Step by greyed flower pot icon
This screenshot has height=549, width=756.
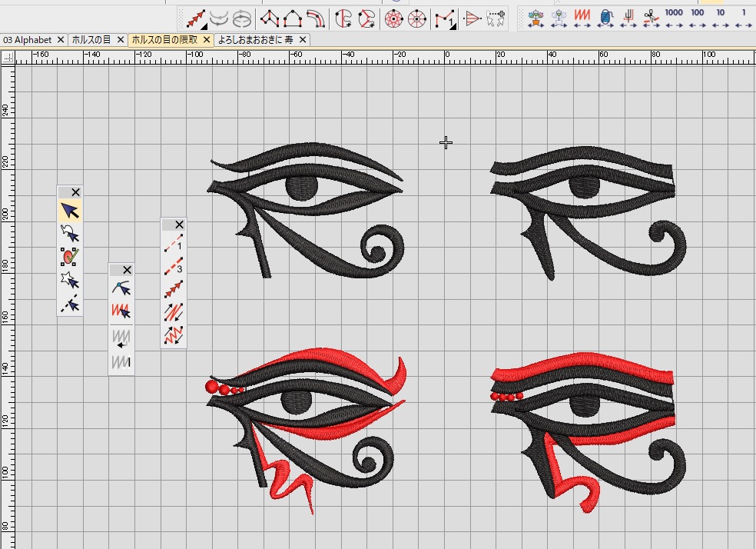559,18
